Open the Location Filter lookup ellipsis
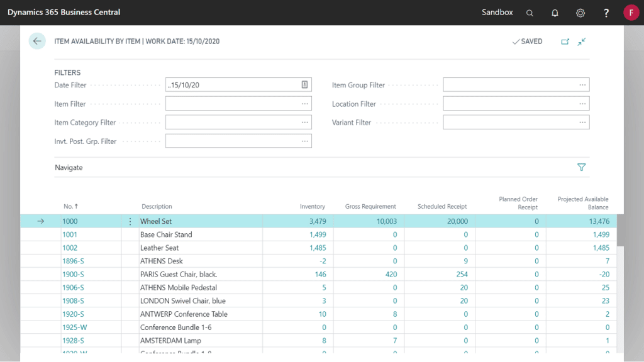Screen dimensions: 644x362 [583, 103]
